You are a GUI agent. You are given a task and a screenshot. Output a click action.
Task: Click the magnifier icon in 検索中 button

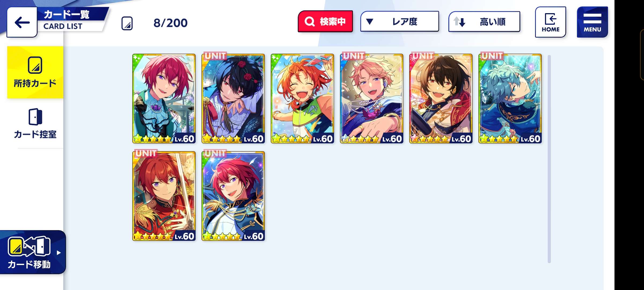[x=309, y=21]
